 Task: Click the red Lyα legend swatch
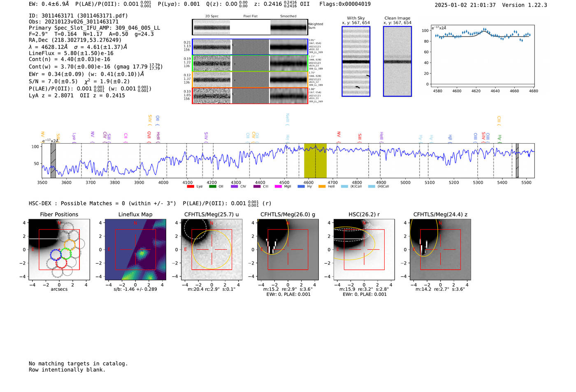pos(190,186)
